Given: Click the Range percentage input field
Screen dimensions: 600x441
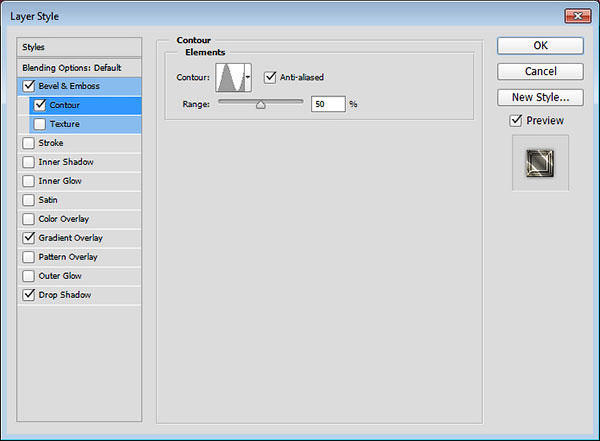Looking at the screenshot, I should point(328,104).
